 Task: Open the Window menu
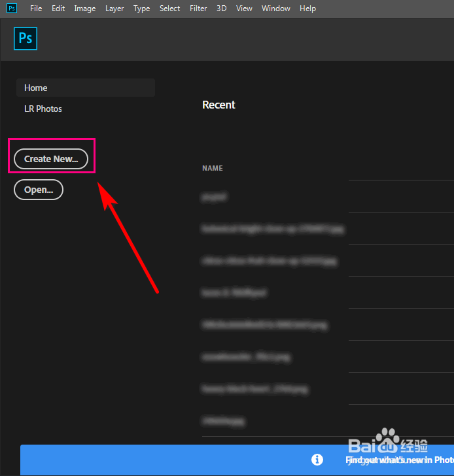(276, 8)
